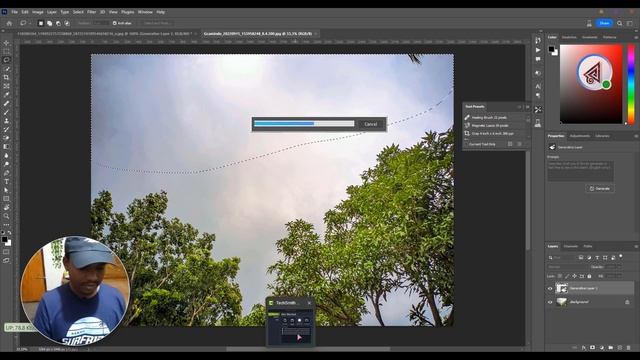The width and height of the screenshot is (640, 360).
Task: Click the Create new layer icon
Action: tap(620, 347)
